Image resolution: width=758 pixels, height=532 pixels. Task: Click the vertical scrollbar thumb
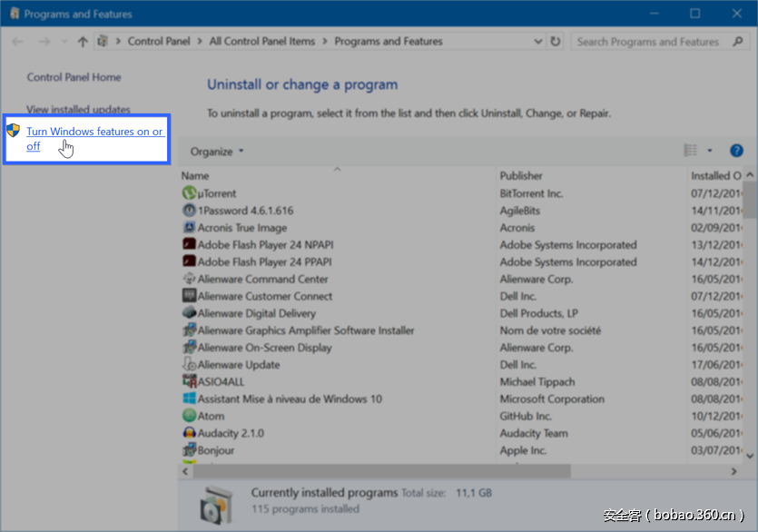750,201
